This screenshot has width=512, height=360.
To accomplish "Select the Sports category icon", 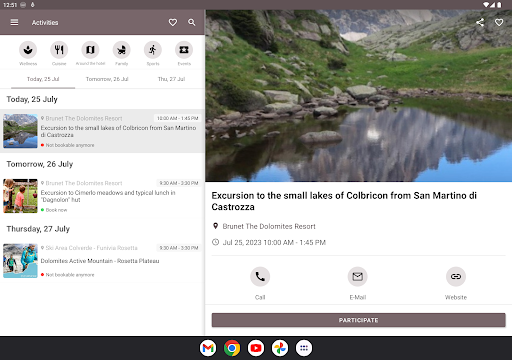I will 153,50.
